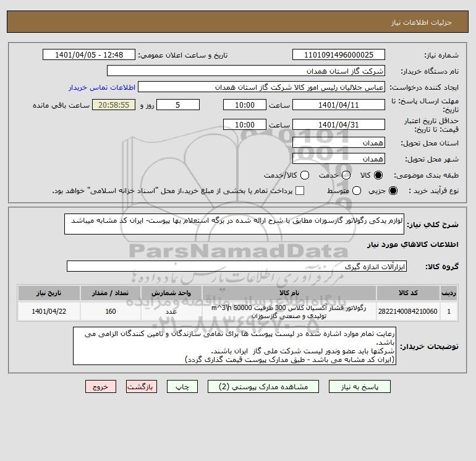Select the خدمت radio button
This screenshot has height=461, width=476.
[x=346, y=175]
